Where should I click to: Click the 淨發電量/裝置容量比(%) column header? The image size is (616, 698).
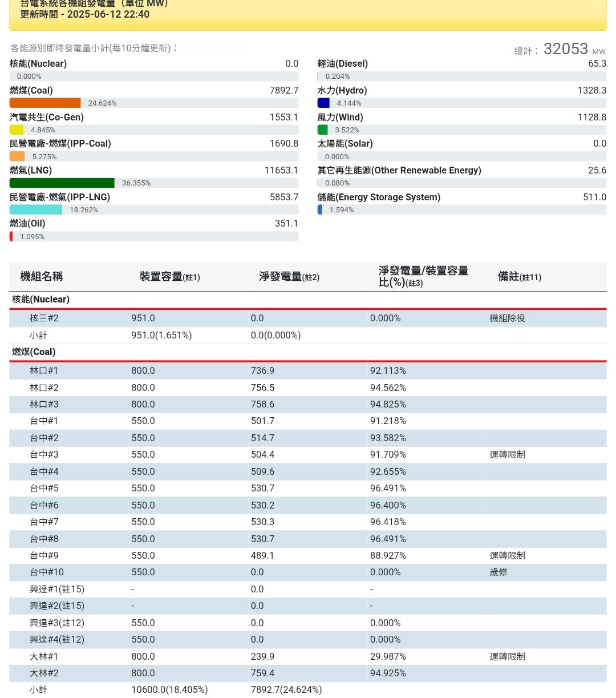pyautogui.click(x=424, y=277)
